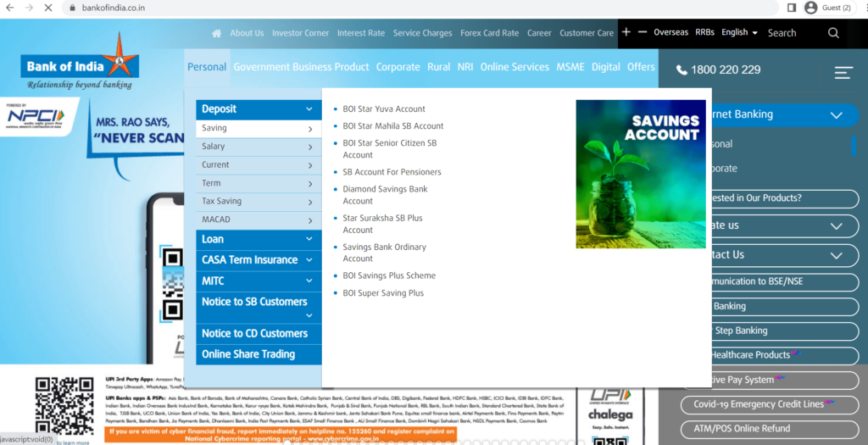
Task: Click the search magnifier icon
Action: [833, 33]
